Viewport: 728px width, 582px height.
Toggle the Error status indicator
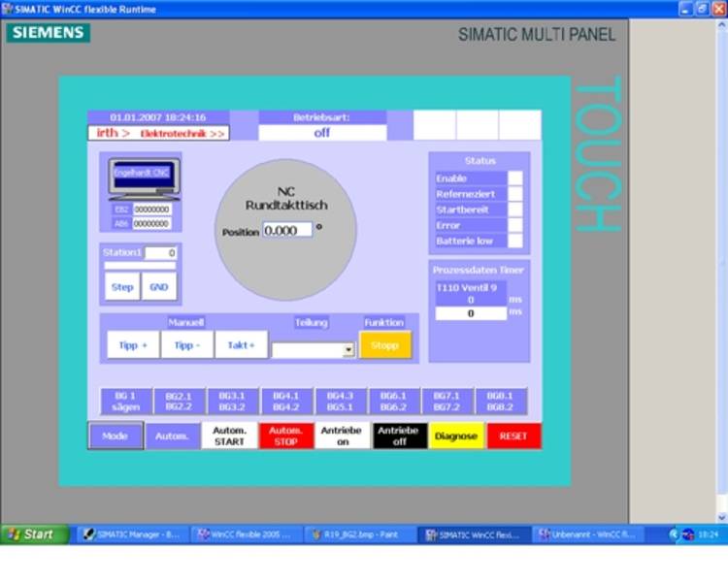(514, 225)
